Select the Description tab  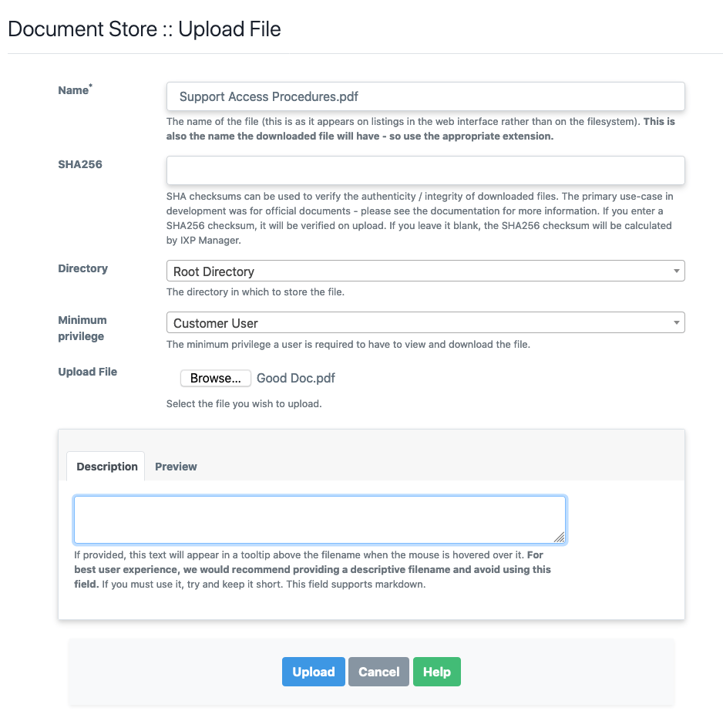tap(106, 466)
